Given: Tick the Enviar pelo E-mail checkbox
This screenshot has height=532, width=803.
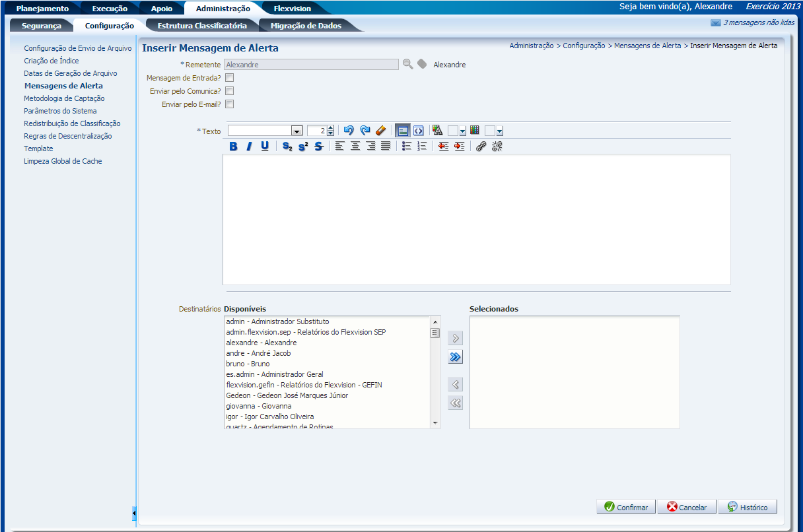Looking at the screenshot, I should point(230,104).
